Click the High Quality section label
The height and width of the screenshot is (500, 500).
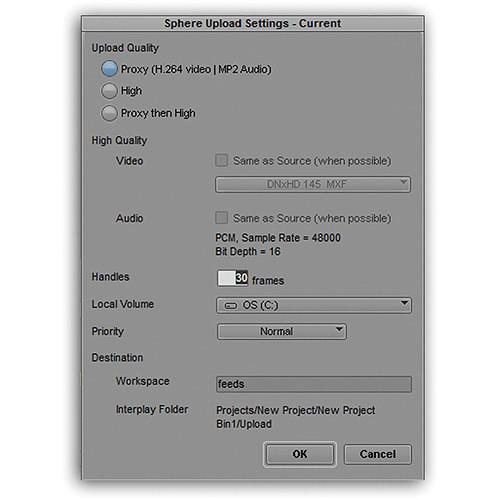point(119,140)
